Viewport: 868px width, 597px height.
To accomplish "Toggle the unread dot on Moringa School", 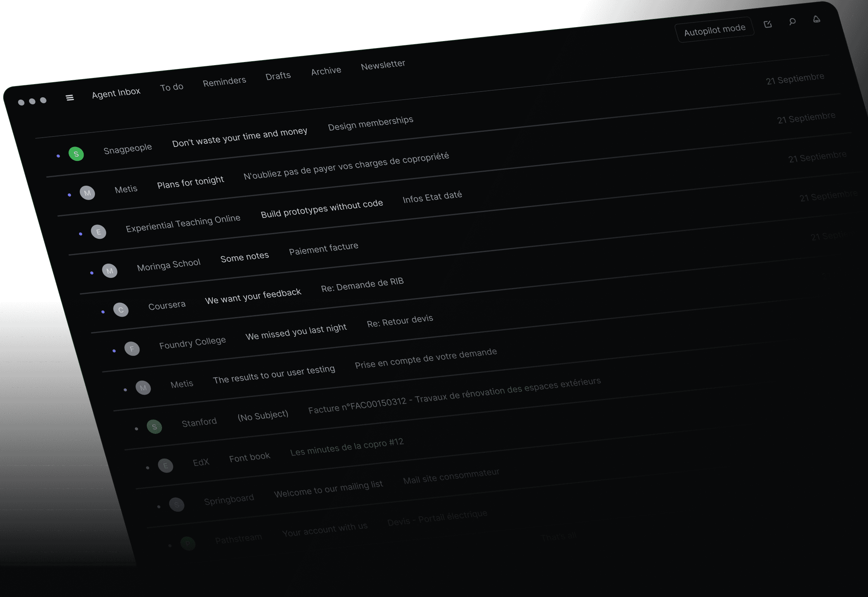I will click(92, 273).
